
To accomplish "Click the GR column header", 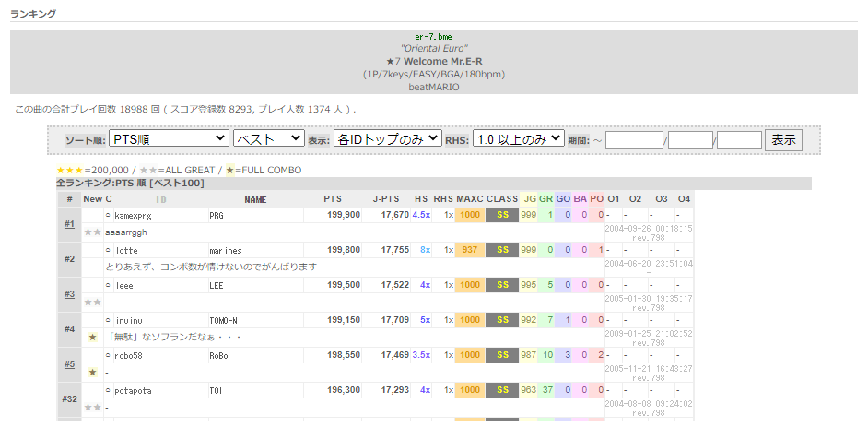I will click(545, 199).
